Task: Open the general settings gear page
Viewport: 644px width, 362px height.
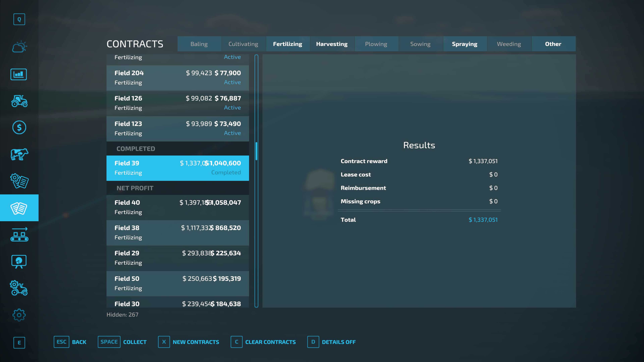Action: pos(19,315)
